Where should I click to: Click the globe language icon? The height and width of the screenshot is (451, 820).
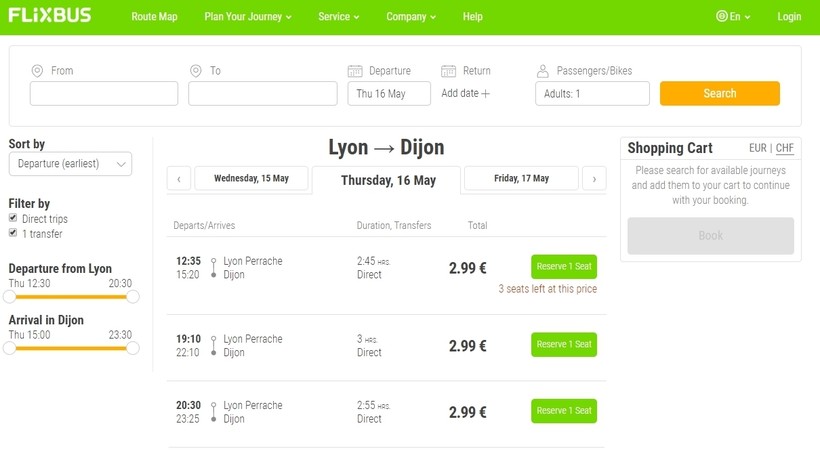coord(722,16)
